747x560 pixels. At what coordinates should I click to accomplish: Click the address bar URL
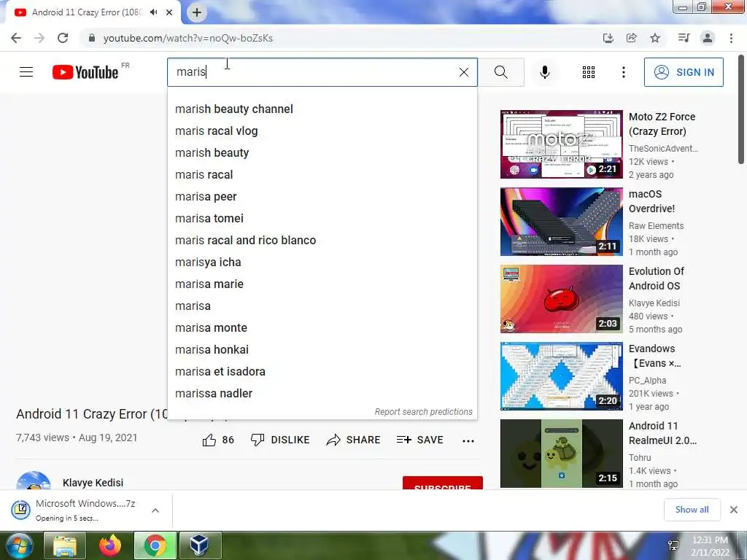(x=188, y=38)
